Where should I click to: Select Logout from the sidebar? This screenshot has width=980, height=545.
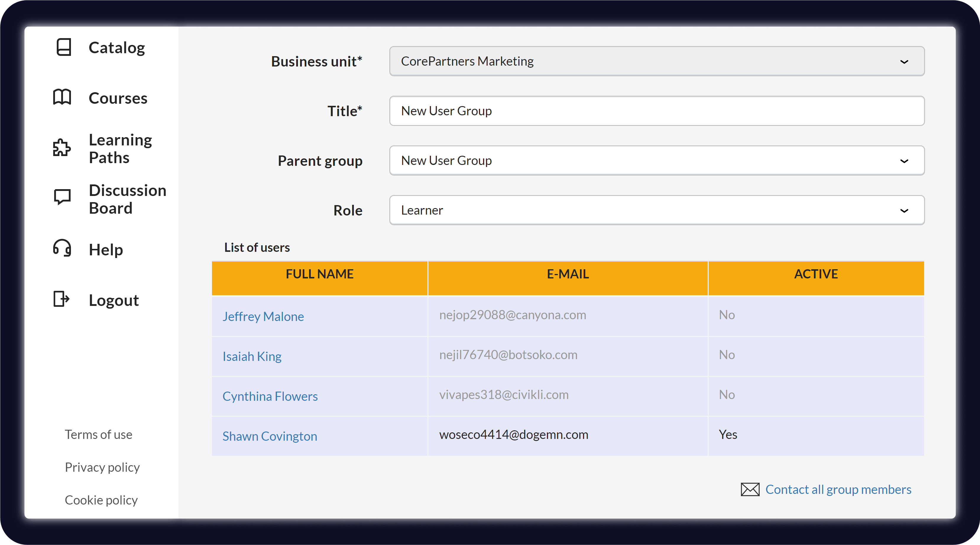point(114,301)
